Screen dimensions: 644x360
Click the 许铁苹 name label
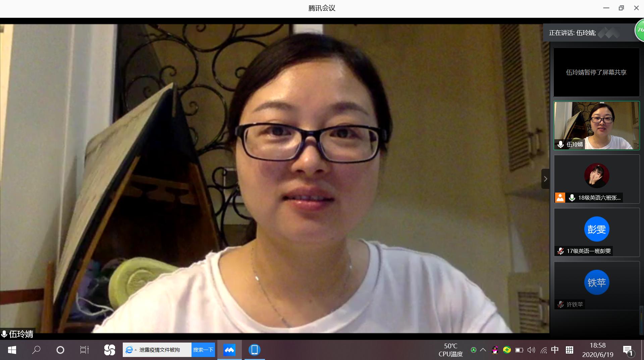tap(575, 304)
